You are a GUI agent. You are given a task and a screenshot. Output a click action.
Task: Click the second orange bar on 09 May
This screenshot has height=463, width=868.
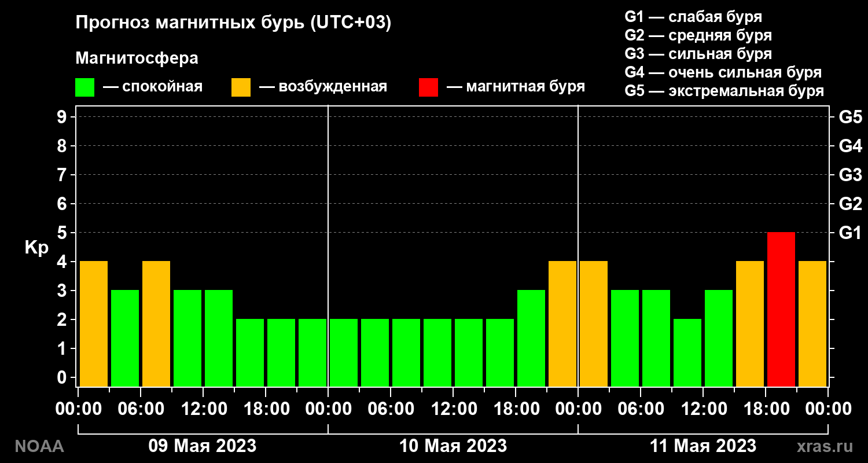click(156, 324)
